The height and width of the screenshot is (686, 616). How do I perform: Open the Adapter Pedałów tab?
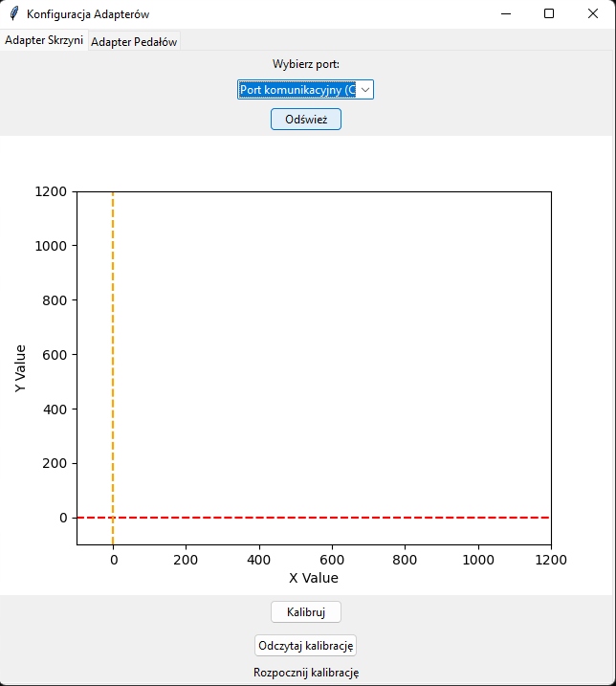[134, 42]
